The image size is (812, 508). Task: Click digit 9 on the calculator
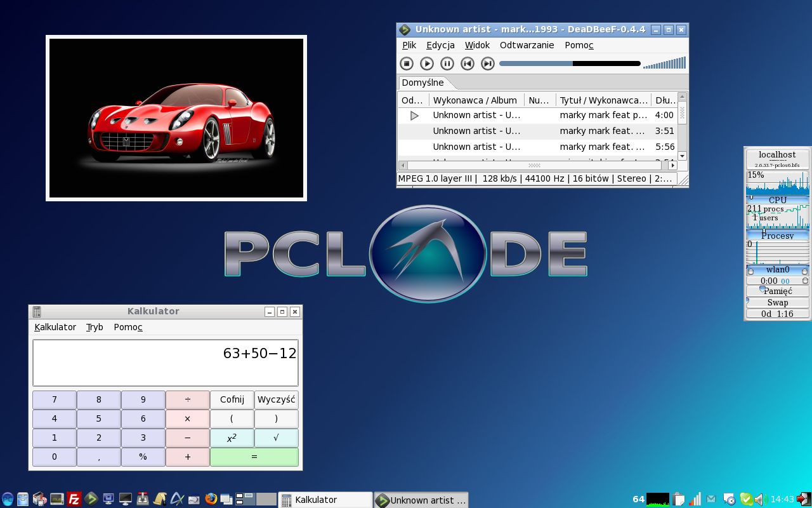click(143, 399)
